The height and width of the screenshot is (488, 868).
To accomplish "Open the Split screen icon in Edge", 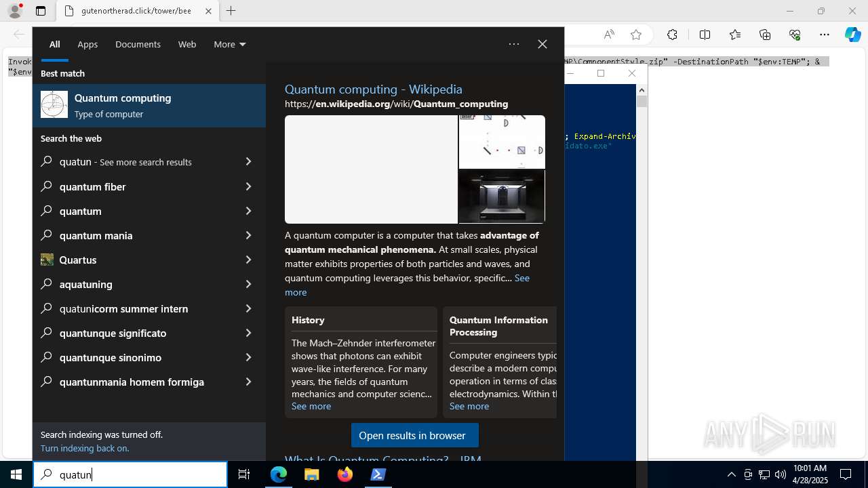I will click(x=705, y=35).
